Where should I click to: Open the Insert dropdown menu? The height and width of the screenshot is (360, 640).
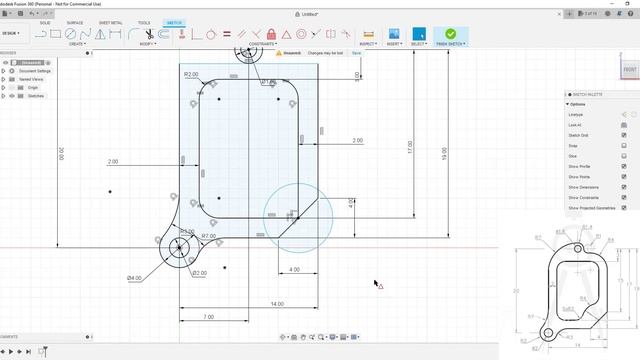394,44
